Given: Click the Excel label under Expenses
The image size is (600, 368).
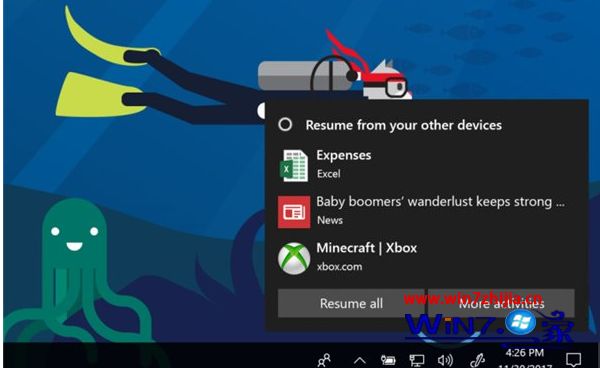Looking at the screenshot, I should [x=328, y=174].
